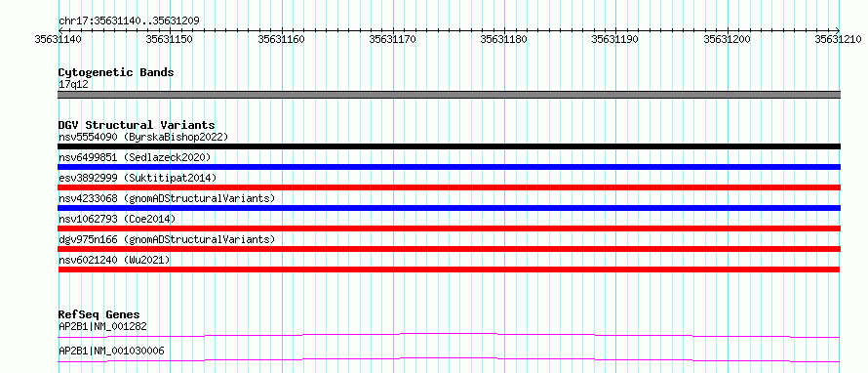
Task: Click the AP2B1|NM_001282 gene label
Action: click(x=103, y=326)
